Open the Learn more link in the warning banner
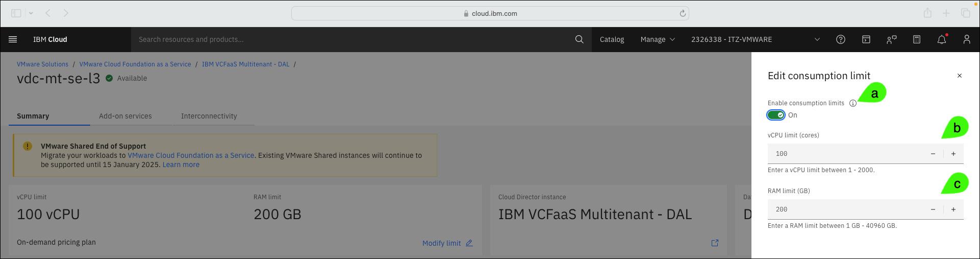The width and height of the screenshot is (980, 259). click(181, 164)
